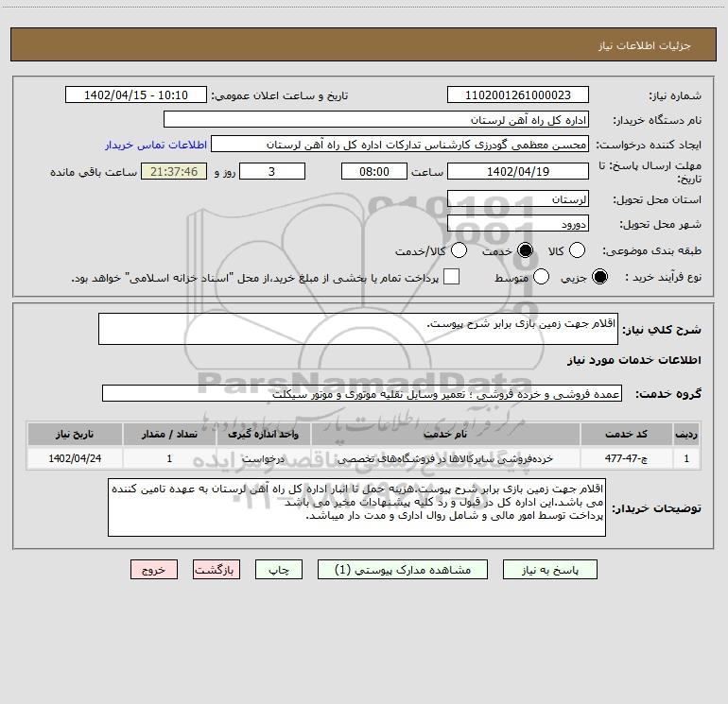728x704 pixels.
Task: Click the delivery province field لرستان
Action: [518, 198]
